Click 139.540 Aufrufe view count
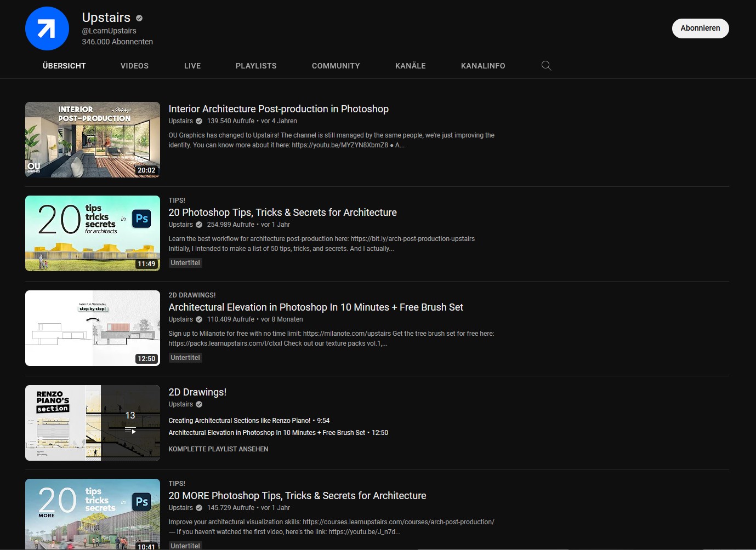Viewport: 756px width, 550px height. tap(231, 121)
